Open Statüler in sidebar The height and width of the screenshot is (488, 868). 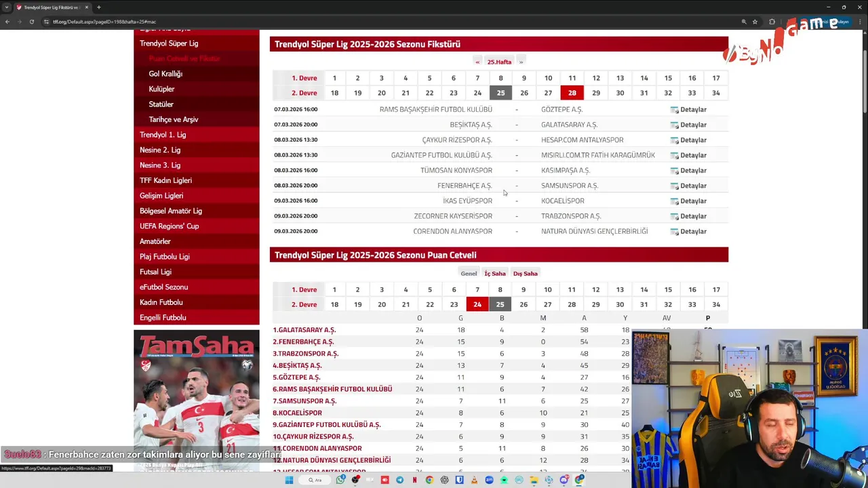point(161,104)
